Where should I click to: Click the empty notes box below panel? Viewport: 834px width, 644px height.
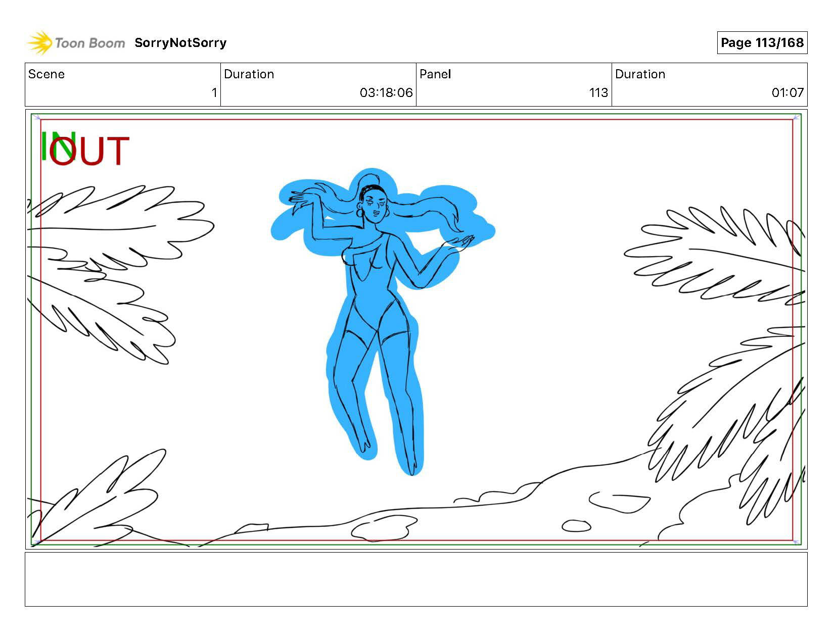tap(416, 579)
